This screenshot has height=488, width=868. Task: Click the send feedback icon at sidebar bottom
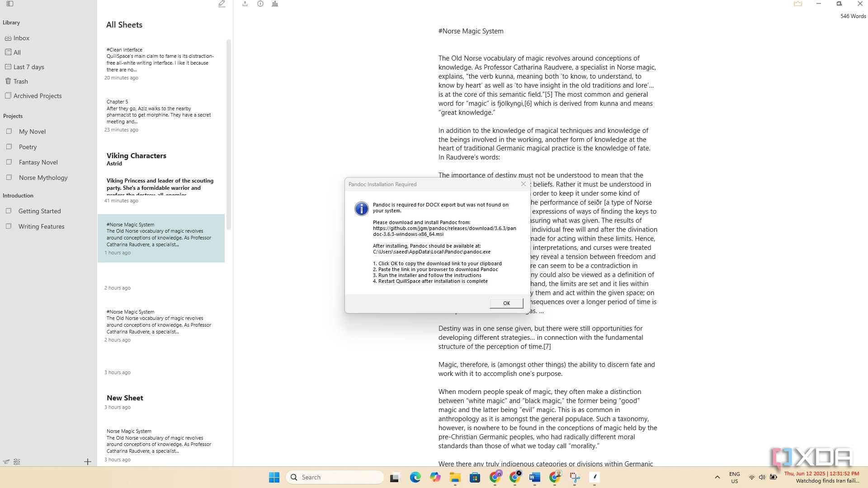pyautogui.click(x=6, y=462)
